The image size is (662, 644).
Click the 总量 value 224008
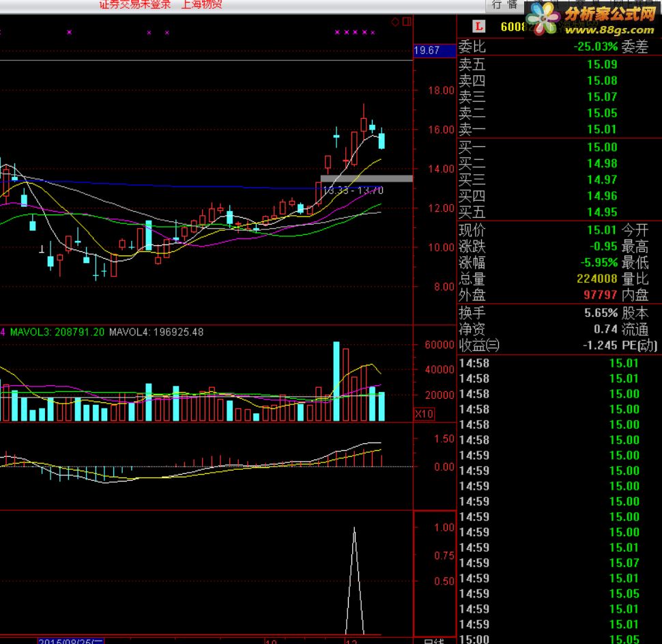coord(597,279)
